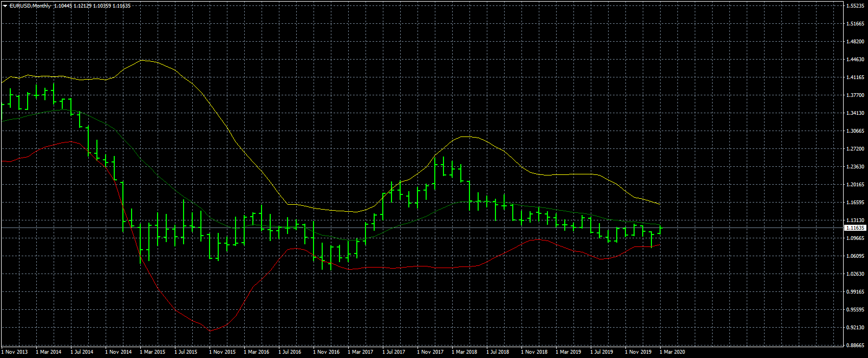
Task: Click the 1 Jul 2016 date label
Action: [x=290, y=352]
